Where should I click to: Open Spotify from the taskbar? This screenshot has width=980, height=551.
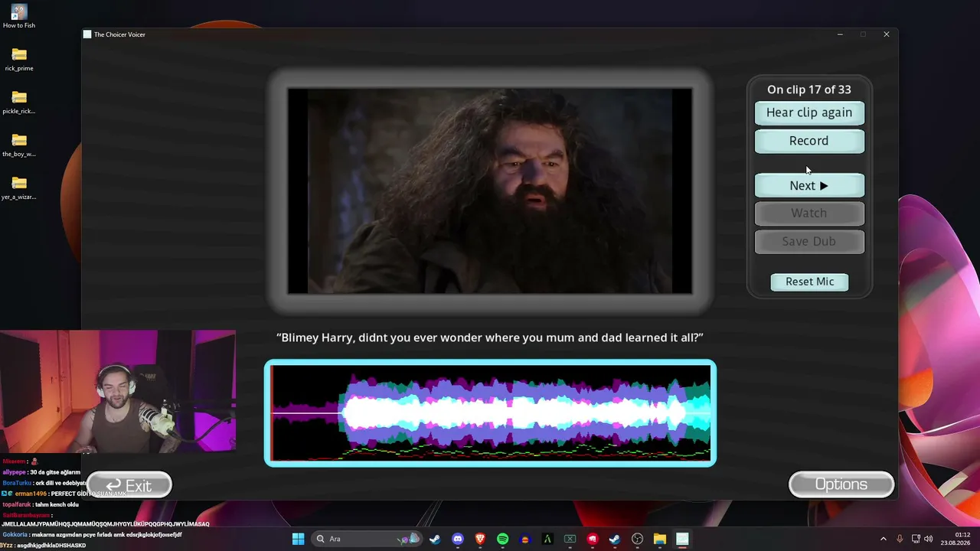[x=502, y=539]
